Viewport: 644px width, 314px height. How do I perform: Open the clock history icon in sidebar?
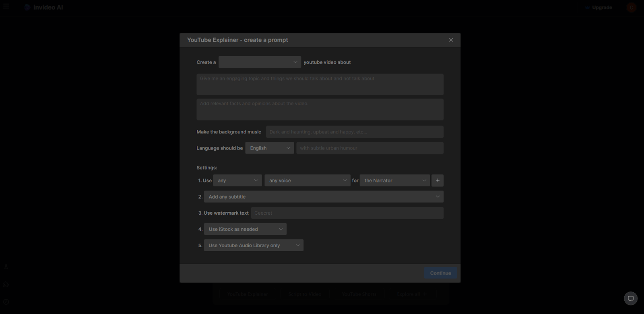[x=6, y=302]
